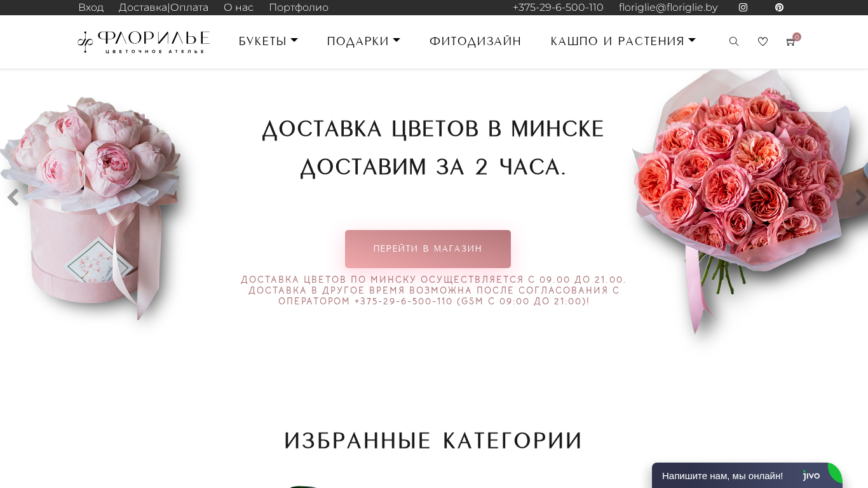This screenshot has width=868, height=488.
Task: Click the Флорилье logo
Action: [144, 42]
